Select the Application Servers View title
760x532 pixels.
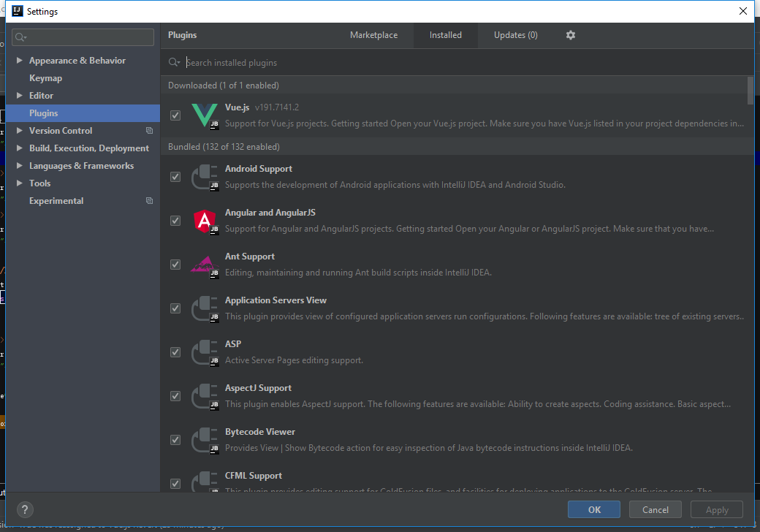(x=275, y=300)
